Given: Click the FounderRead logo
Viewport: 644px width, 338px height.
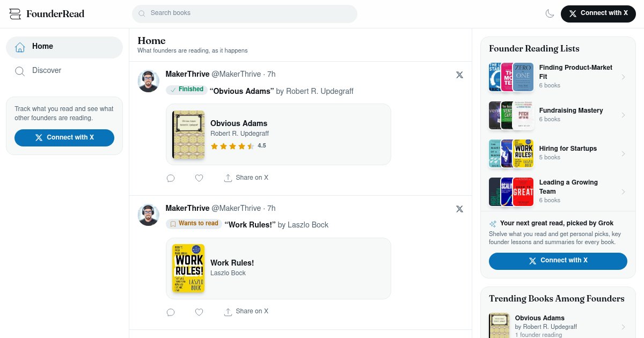Looking at the screenshot, I should click(47, 14).
